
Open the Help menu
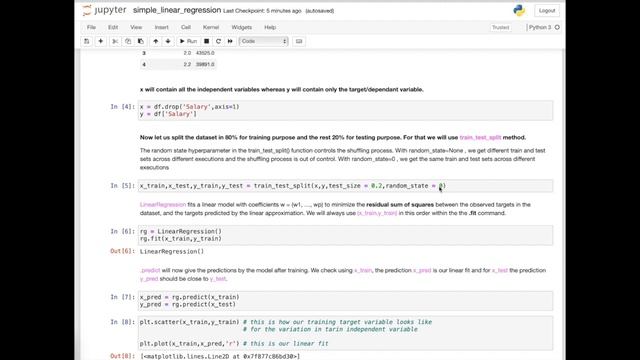[270, 27]
